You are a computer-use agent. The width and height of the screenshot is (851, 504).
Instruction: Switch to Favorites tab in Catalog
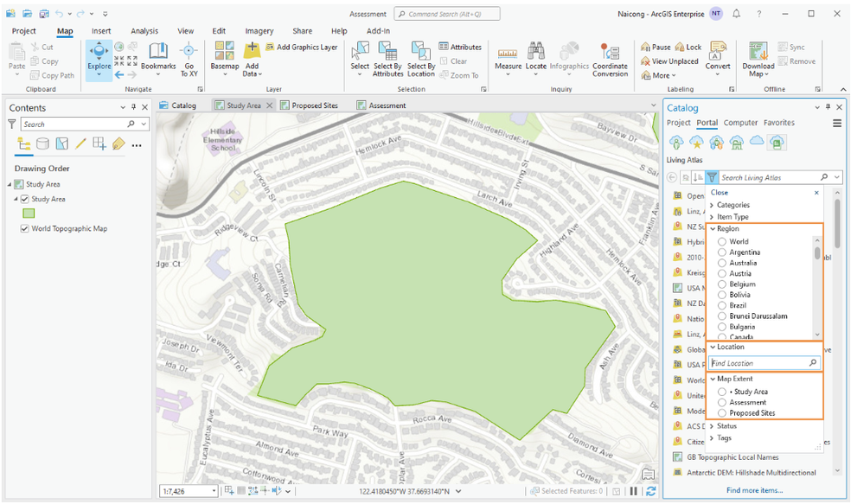pyautogui.click(x=779, y=123)
